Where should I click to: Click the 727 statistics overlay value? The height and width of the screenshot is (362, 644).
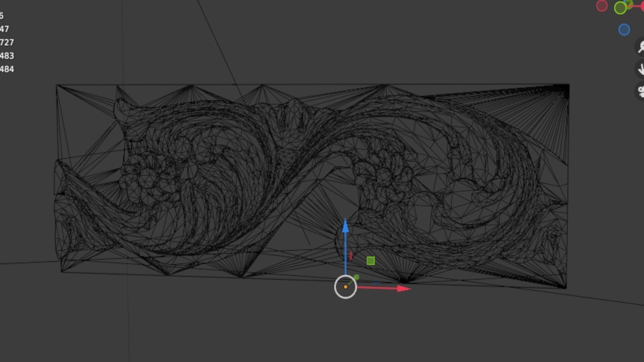pyautogui.click(x=7, y=43)
